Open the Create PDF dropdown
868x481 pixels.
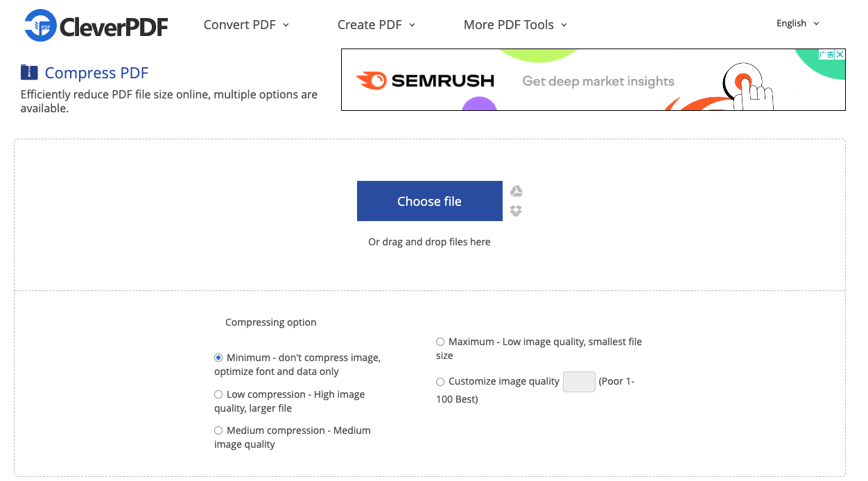click(376, 24)
